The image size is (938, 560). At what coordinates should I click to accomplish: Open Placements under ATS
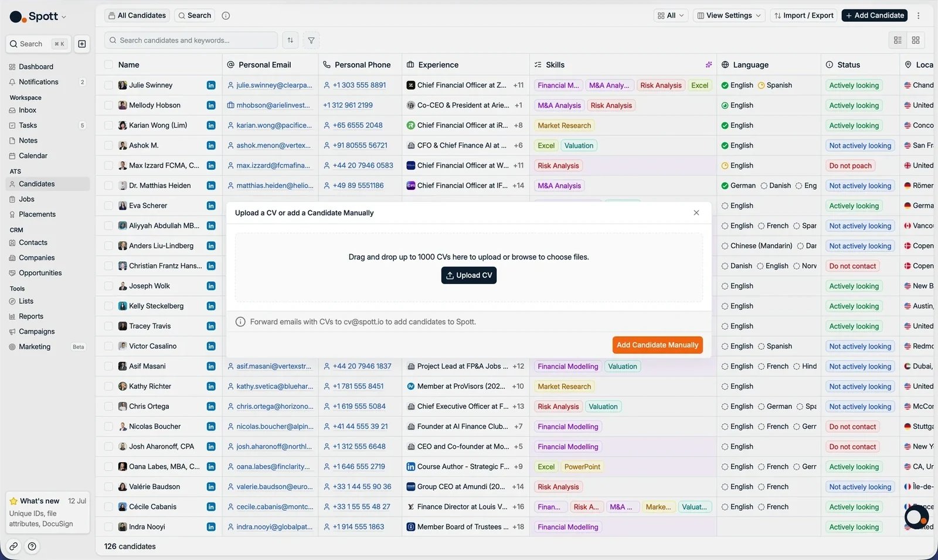(x=47, y=214)
